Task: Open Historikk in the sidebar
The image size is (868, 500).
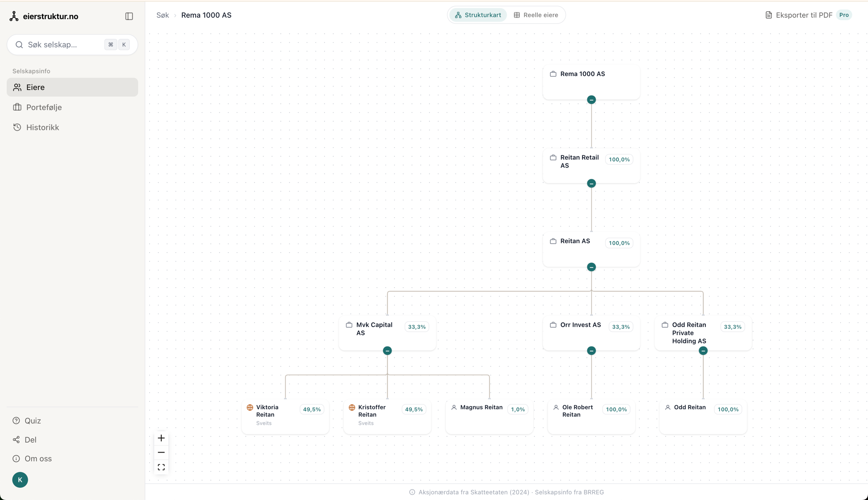Action: pyautogui.click(x=72, y=127)
